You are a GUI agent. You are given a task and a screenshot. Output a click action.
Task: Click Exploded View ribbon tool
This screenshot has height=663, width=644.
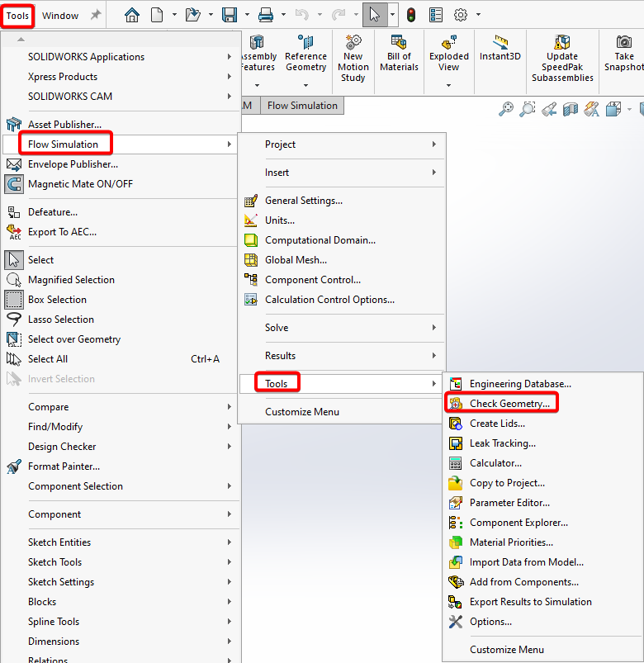pyautogui.click(x=448, y=54)
